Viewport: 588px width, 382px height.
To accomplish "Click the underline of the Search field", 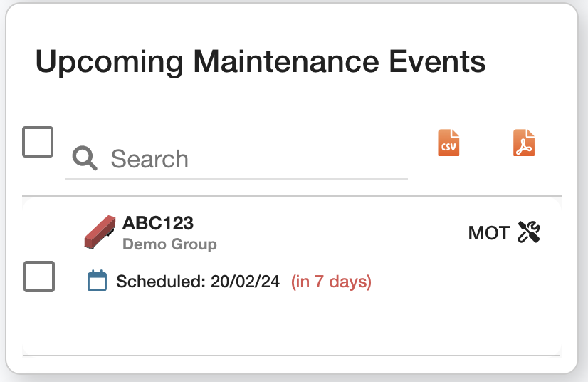I will [x=236, y=178].
